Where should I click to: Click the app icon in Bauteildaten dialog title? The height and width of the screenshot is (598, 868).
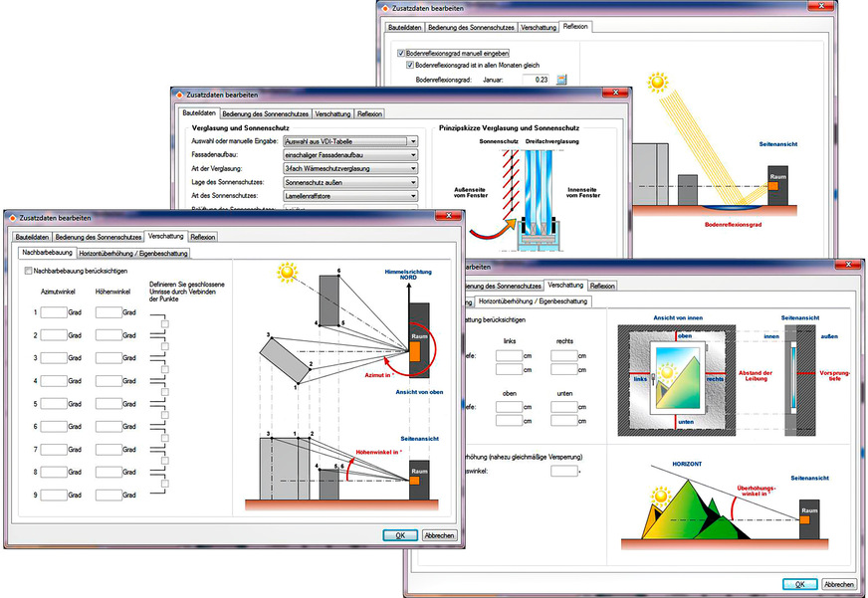point(180,95)
